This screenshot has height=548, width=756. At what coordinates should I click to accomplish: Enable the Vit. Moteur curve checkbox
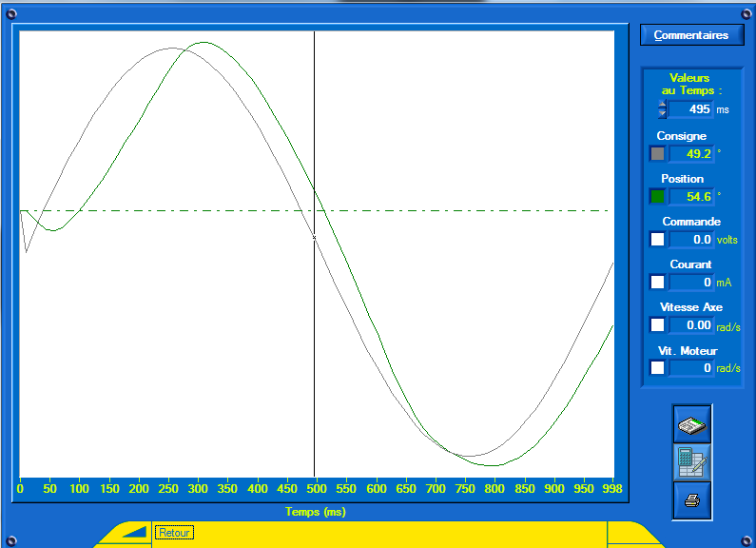pyautogui.click(x=657, y=368)
